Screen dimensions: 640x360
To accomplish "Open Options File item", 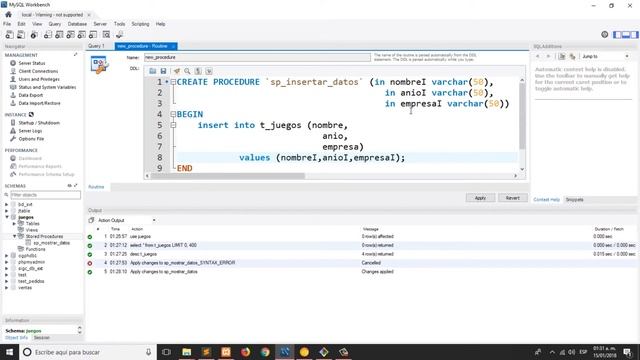I will [x=31, y=139].
